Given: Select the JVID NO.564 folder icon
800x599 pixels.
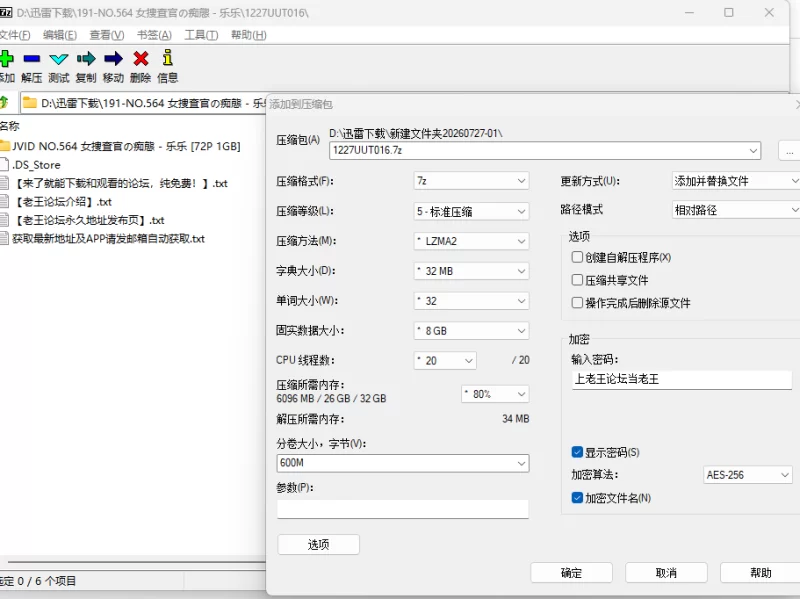Looking at the screenshot, I should click(x=5, y=146).
